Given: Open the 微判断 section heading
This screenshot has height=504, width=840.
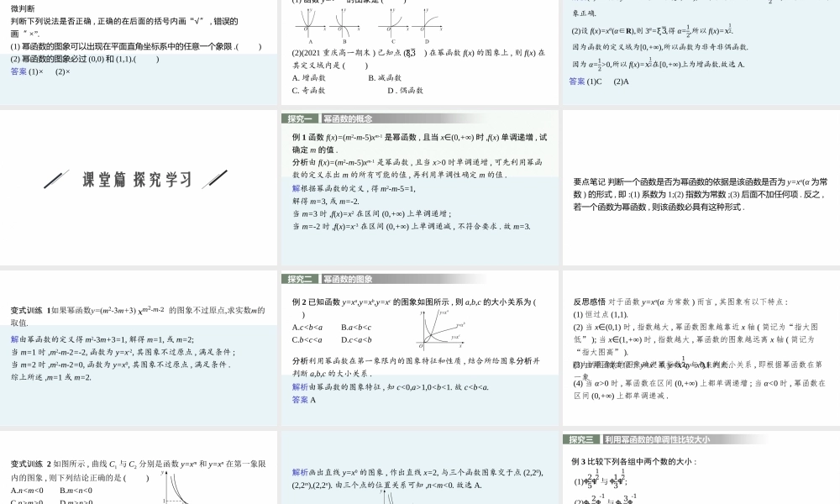Looking at the screenshot, I should click(x=21, y=9).
